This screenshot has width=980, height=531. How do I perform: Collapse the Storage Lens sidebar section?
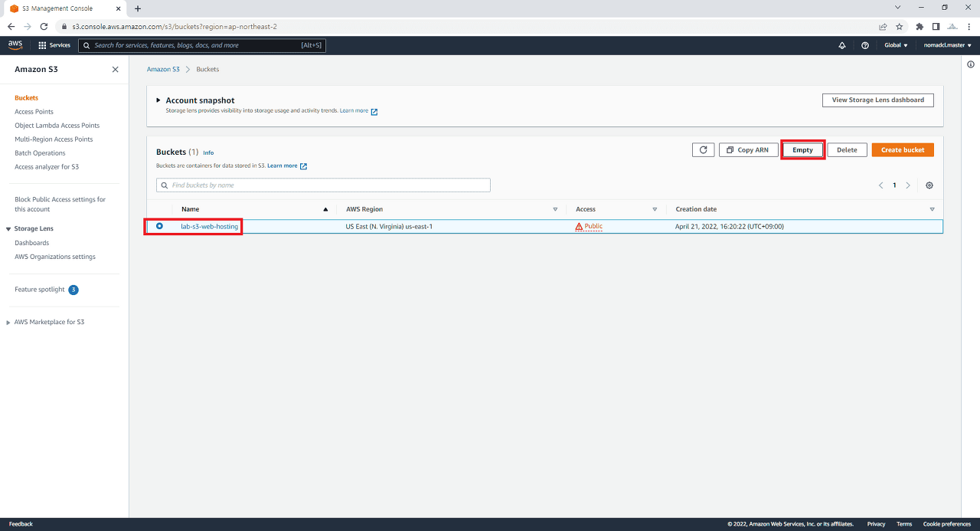coord(8,229)
